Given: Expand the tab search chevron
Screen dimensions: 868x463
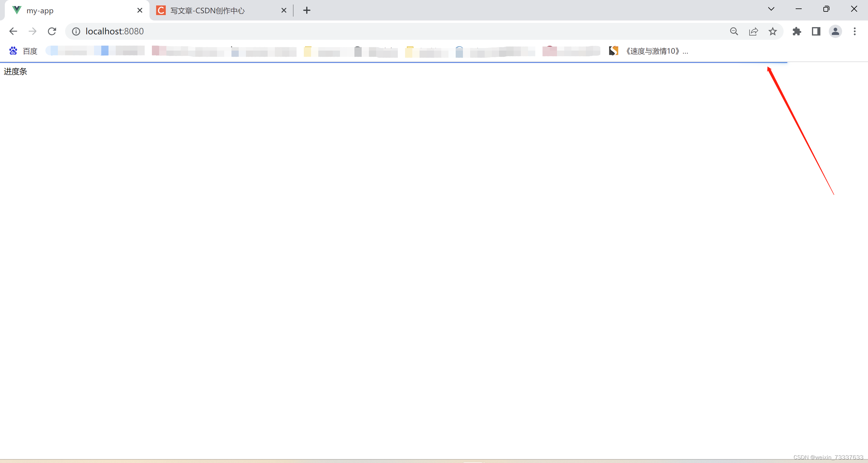Looking at the screenshot, I should point(771,9).
